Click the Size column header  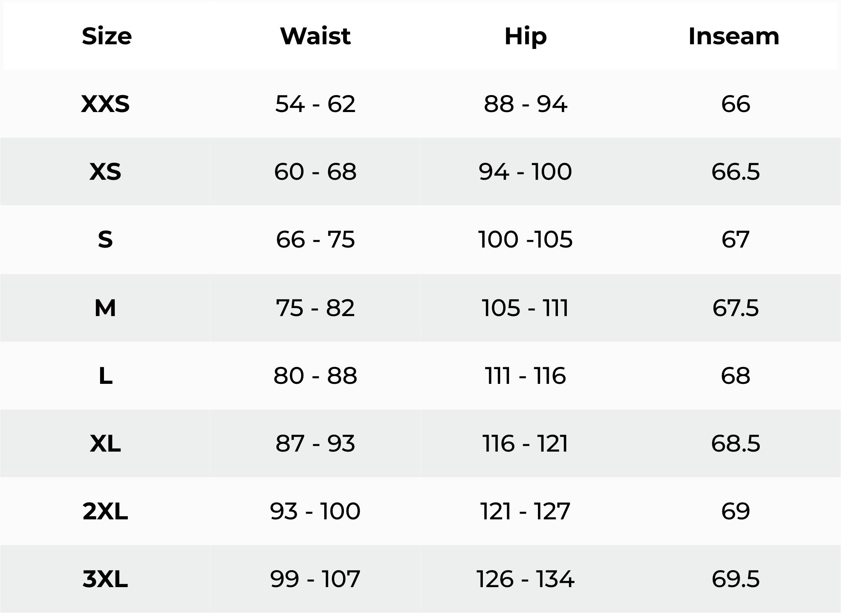tap(107, 37)
